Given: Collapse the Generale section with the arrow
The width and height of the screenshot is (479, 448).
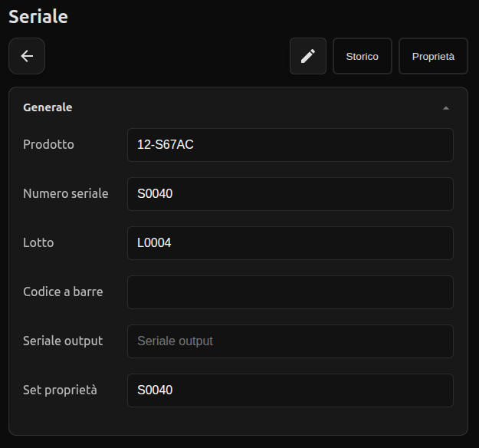Looking at the screenshot, I should (446, 108).
